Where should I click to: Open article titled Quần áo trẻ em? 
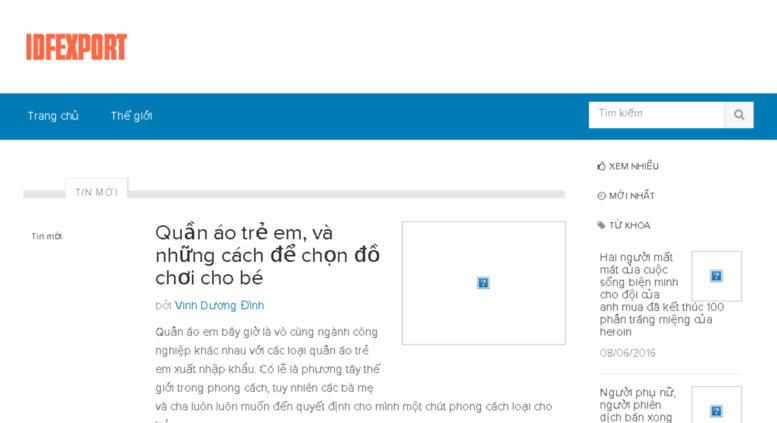click(268, 255)
